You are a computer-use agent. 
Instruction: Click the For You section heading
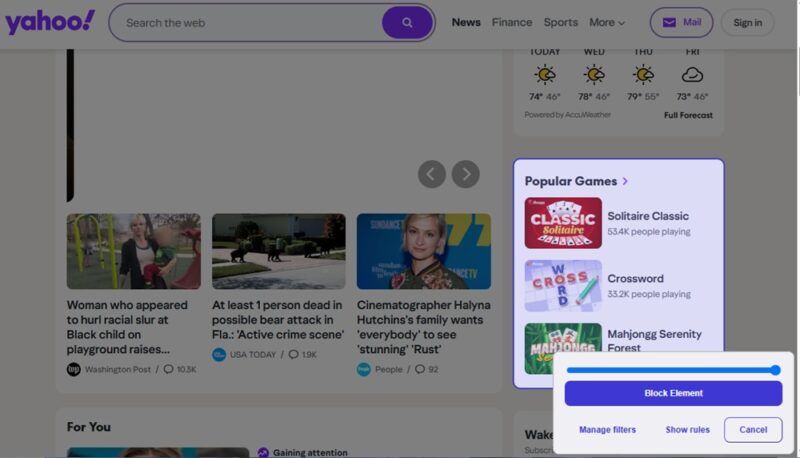click(x=89, y=427)
